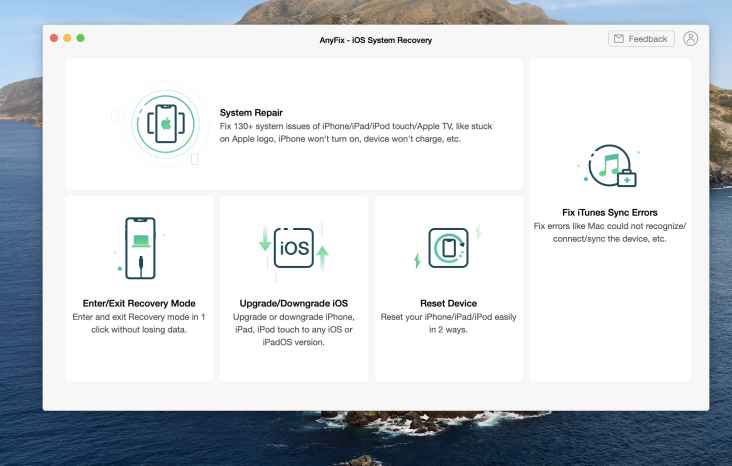Click the System Repair phone icon
732x466 pixels.
point(160,125)
